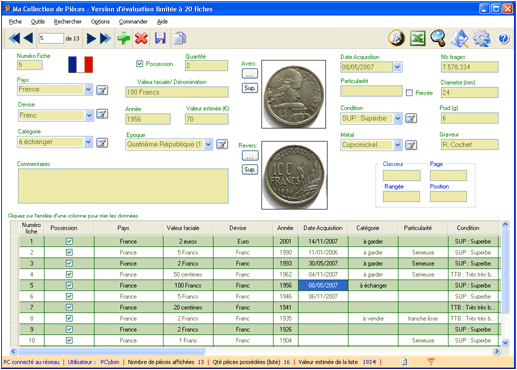Viewport: 517px width, 370px height.
Task: Open the Rechercher menu
Action: (x=68, y=22)
